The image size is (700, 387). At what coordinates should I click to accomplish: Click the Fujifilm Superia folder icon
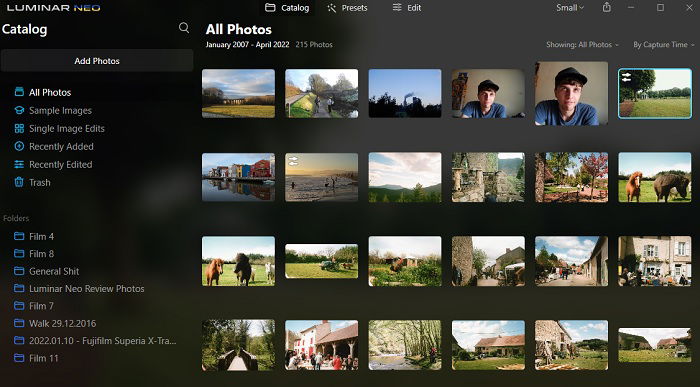coord(19,341)
